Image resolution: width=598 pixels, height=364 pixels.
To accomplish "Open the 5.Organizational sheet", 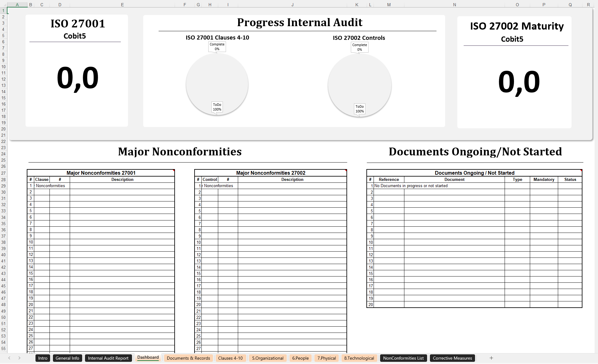I will (x=267, y=358).
